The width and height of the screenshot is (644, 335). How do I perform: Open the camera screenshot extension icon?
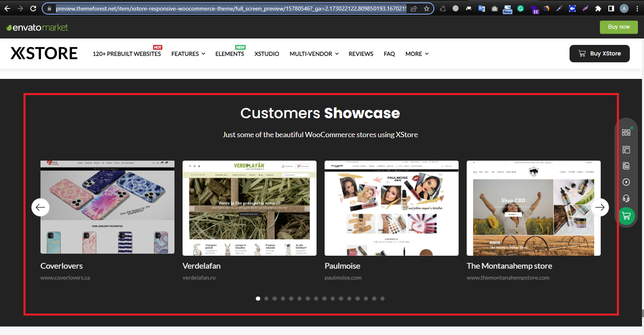click(495, 8)
